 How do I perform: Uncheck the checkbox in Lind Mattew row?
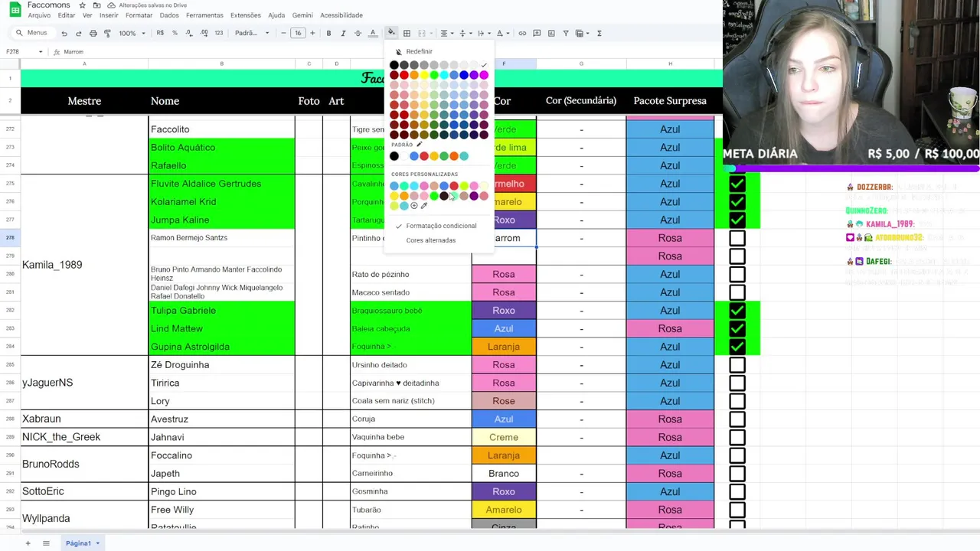pyautogui.click(x=737, y=328)
